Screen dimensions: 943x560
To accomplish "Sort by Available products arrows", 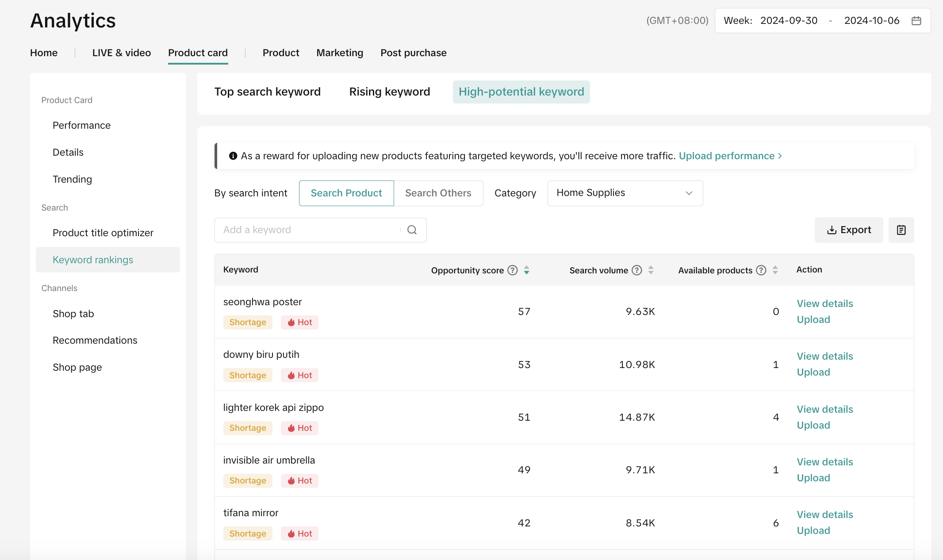I will point(775,270).
